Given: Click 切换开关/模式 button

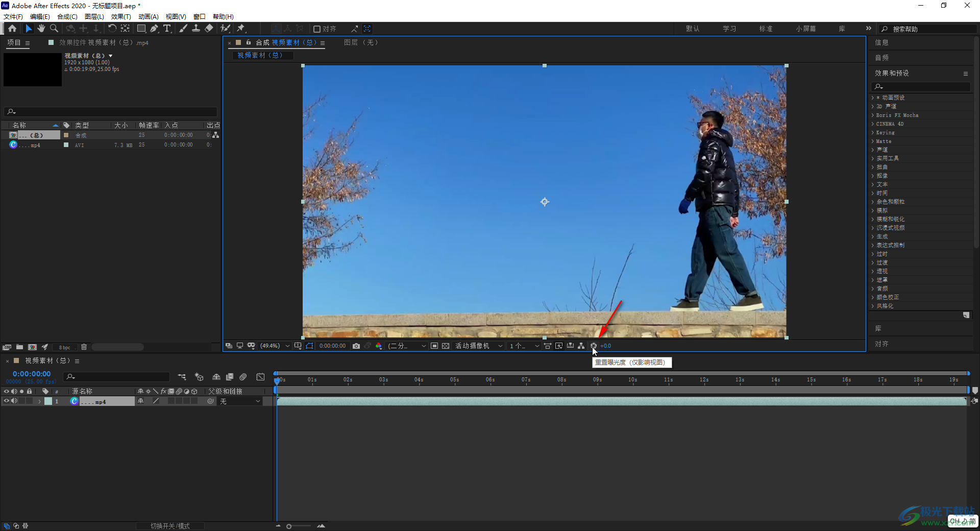Looking at the screenshot, I should point(170,526).
